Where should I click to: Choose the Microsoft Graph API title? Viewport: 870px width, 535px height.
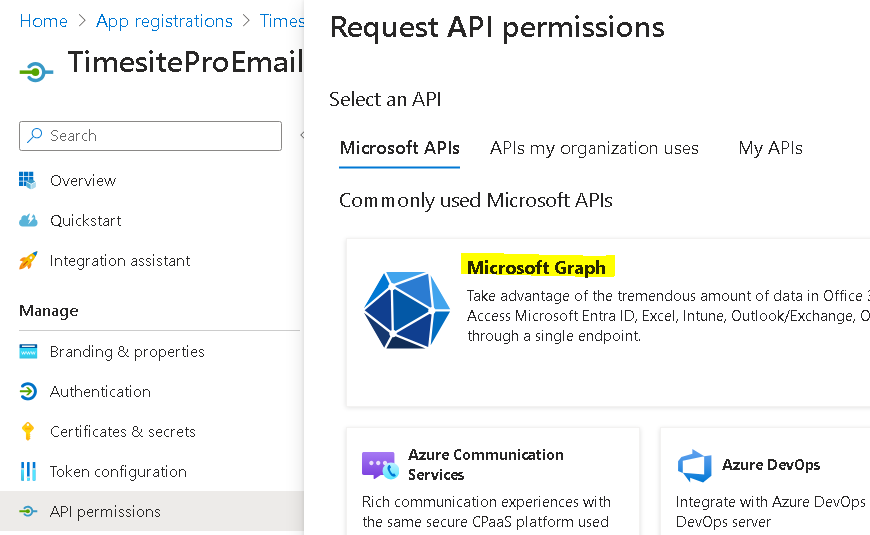(536, 267)
